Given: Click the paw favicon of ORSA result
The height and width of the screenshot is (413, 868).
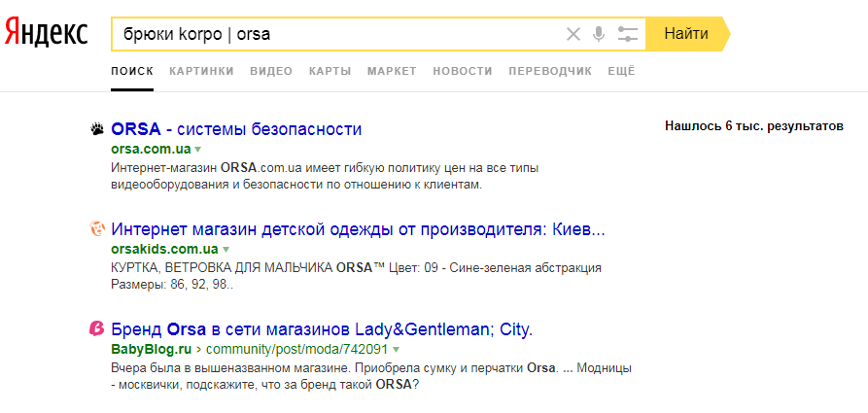Looking at the screenshot, I should click(x=97, y=129).
